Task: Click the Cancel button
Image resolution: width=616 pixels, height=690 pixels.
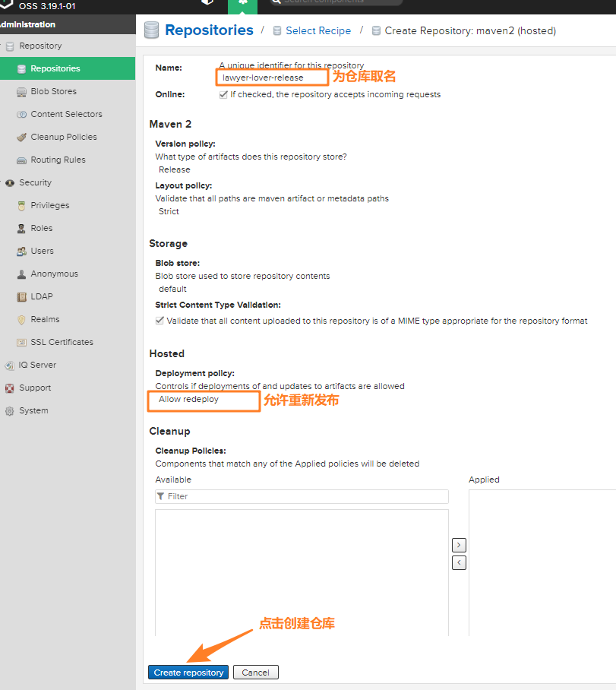Action: click(x=256, y=673)
